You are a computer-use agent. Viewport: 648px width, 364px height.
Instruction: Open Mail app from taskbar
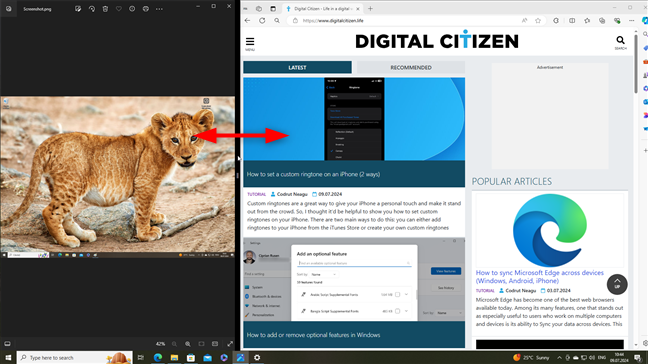(207, 357)
